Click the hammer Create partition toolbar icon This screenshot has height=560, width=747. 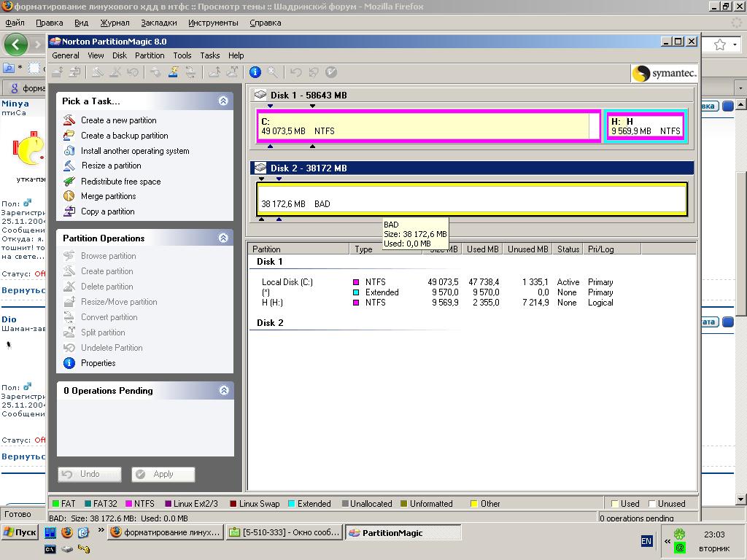pyautogui.click(x=98, y=72)
